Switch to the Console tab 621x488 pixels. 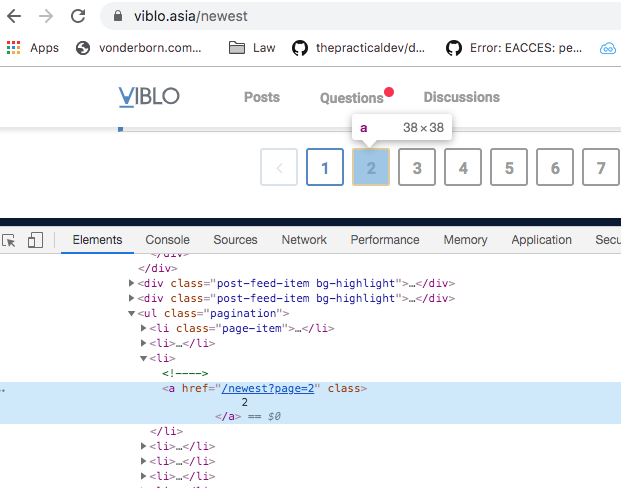click(x=167, y=240)
